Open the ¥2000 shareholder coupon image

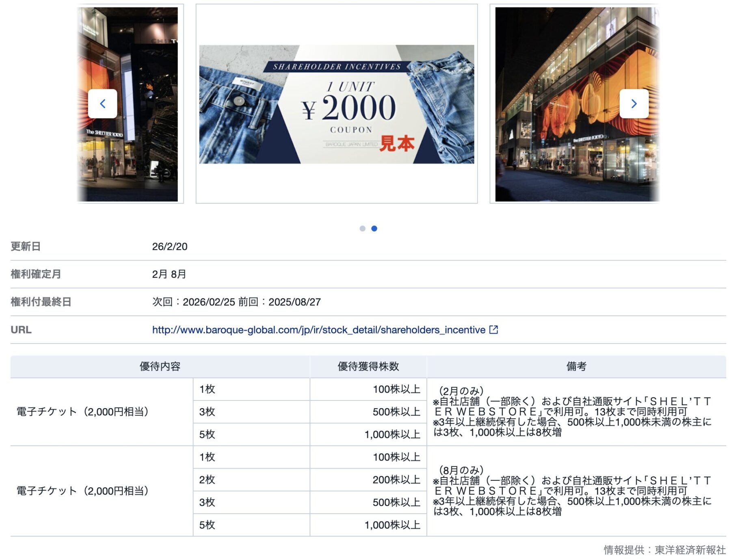click(336, 104)
